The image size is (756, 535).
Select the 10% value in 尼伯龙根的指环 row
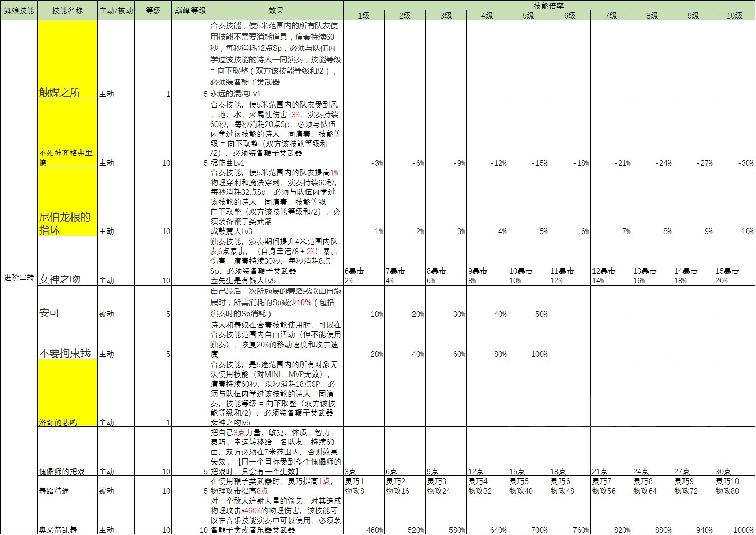pos(734,202)
